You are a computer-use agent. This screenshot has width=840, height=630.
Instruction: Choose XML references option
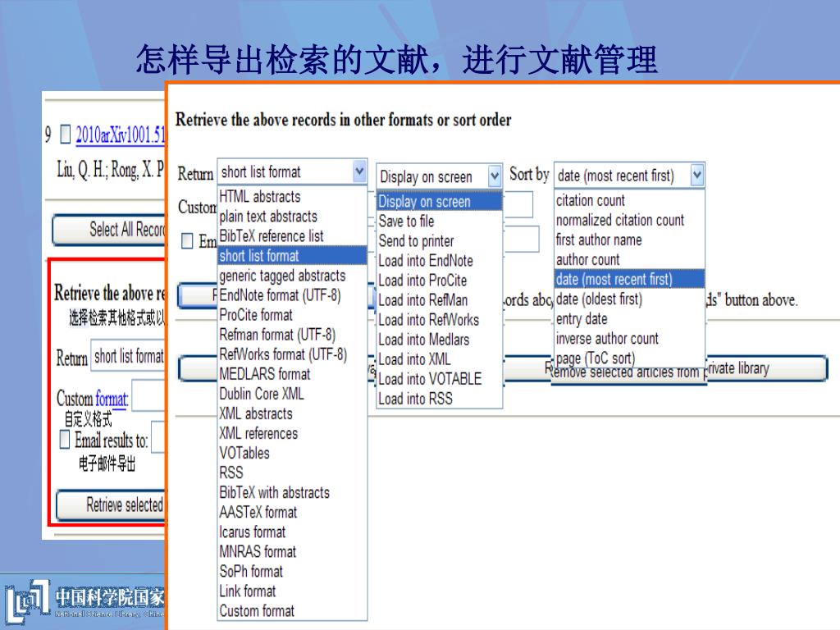click(x=292, y=433)
